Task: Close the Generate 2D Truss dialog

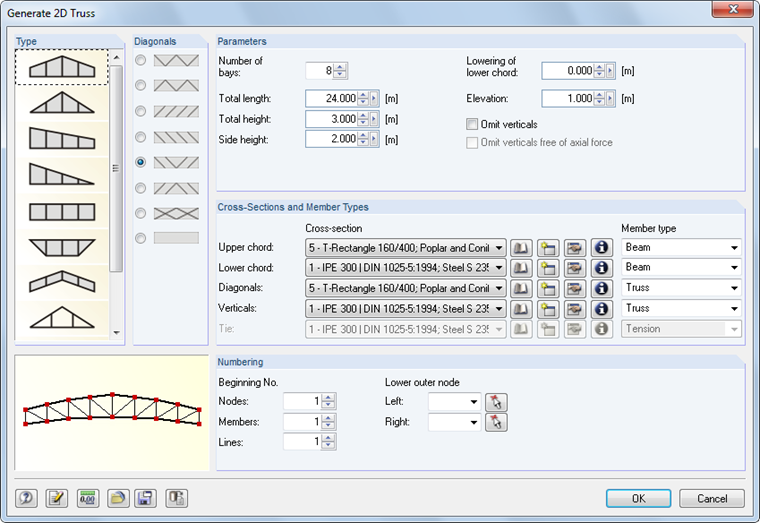Action: click(732, 9)
